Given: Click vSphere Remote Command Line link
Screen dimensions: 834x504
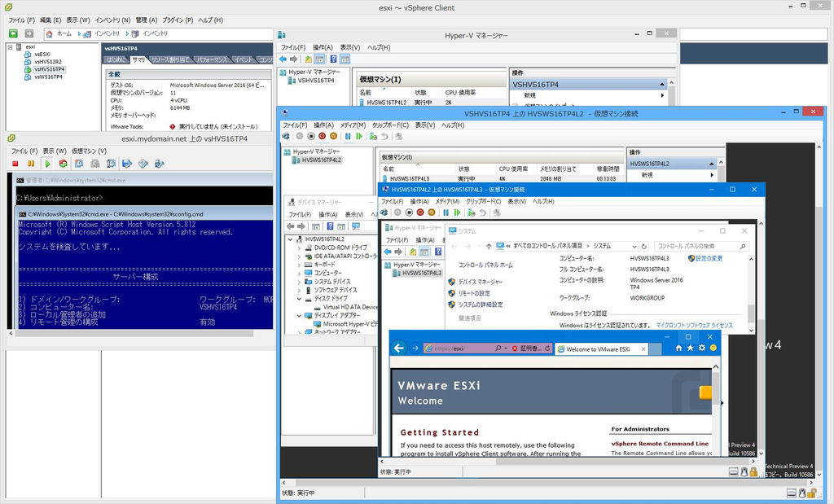Looking at the screenshot, I should pyautogui.click(x=660, y=444).
